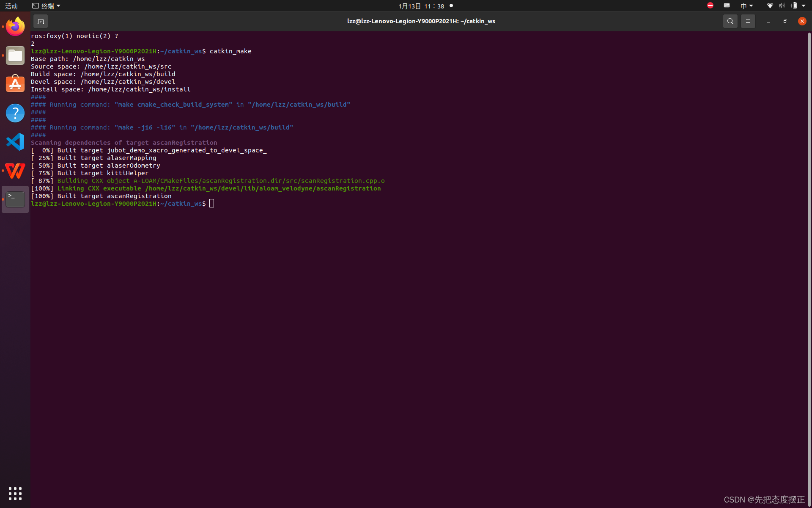812x508 pixels.
Task: Launch Visual Studio Code from dock
Action: click(15, 142)
